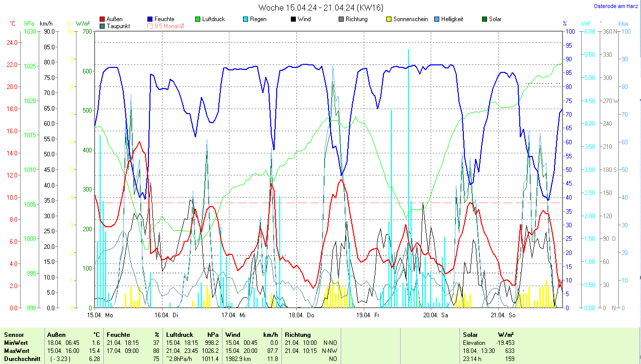Click the 15.04. Mo date label
Viewport: 641px width, 364px height.
click(99, 315)
